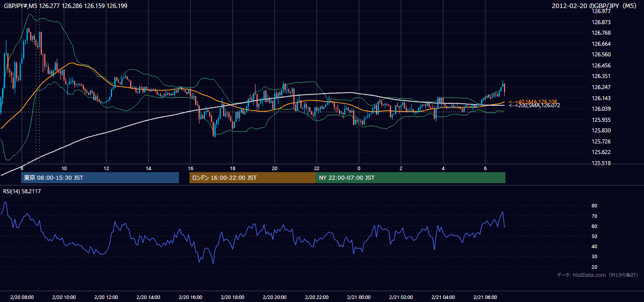Screen dimensions: 644x302
Task: Click the RSI(14) 58.2117 indicator label
Action: 22,191
